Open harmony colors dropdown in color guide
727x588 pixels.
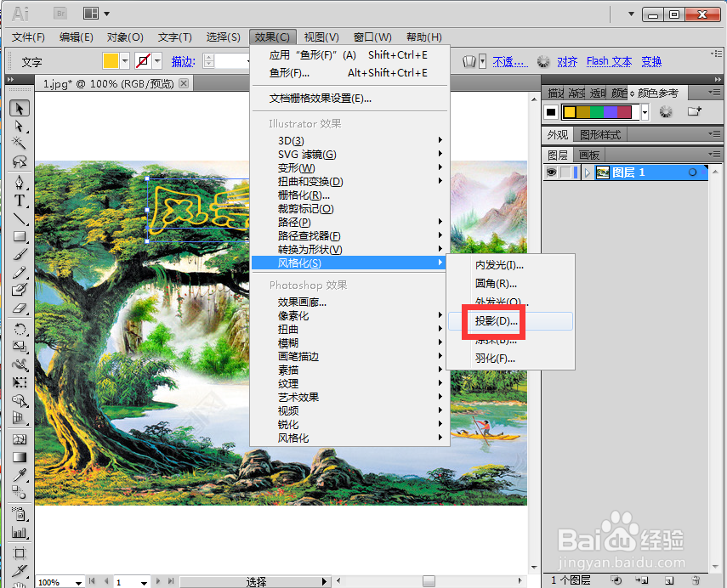click(645, 111)
